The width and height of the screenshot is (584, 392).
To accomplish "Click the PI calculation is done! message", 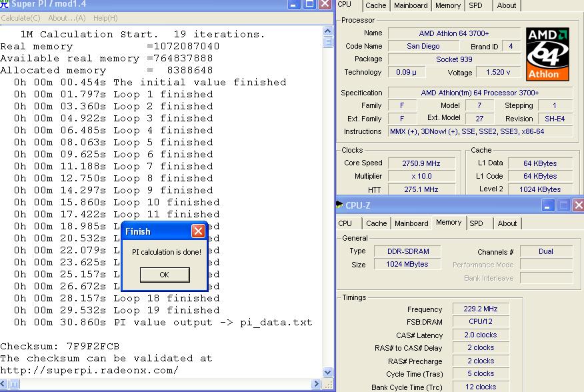I will pyautogui.click(x=167, y=252).
